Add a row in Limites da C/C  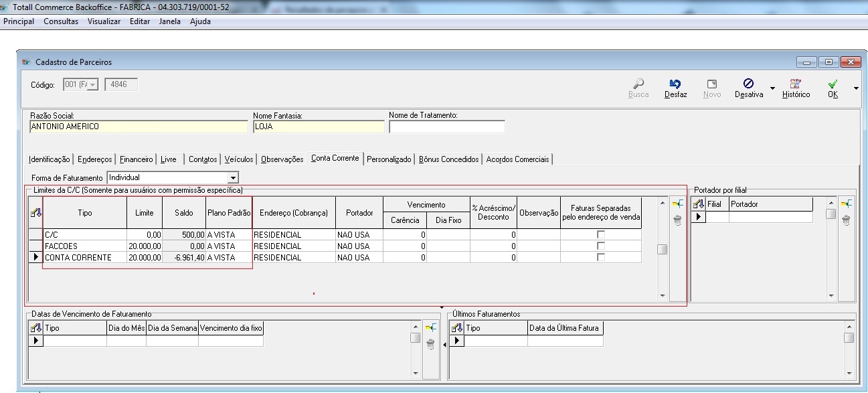point(677,204)
